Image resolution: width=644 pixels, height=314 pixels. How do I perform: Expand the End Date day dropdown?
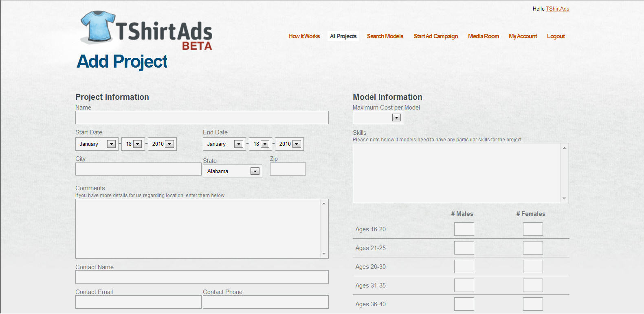(265, 144)
